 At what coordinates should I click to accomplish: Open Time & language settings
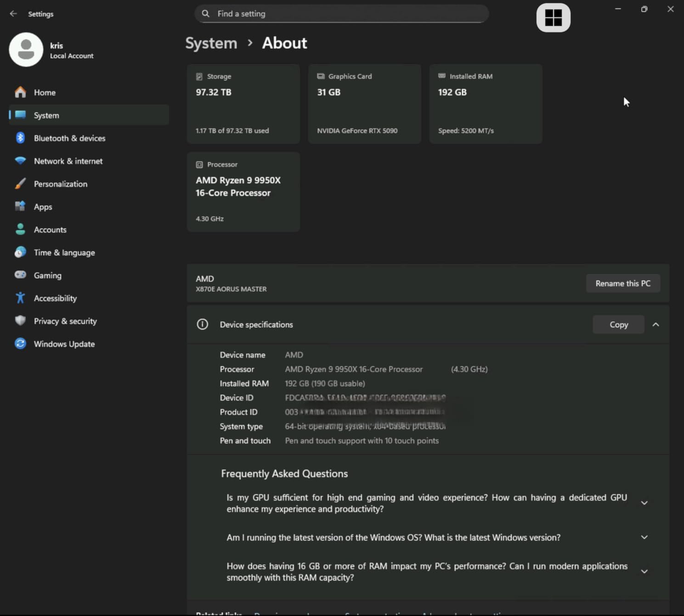(x=89, y=252)
